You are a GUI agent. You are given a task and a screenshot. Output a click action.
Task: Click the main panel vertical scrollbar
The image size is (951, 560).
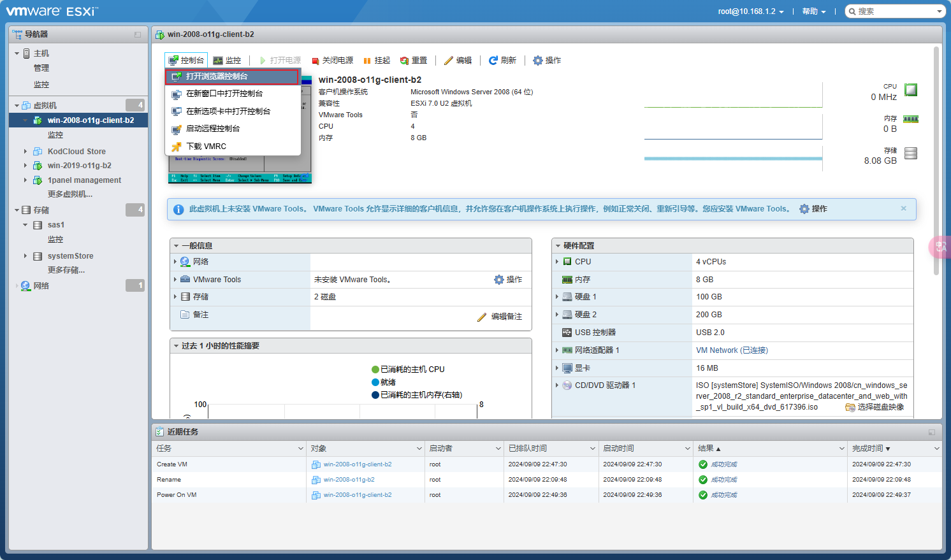tap(936, 161)
